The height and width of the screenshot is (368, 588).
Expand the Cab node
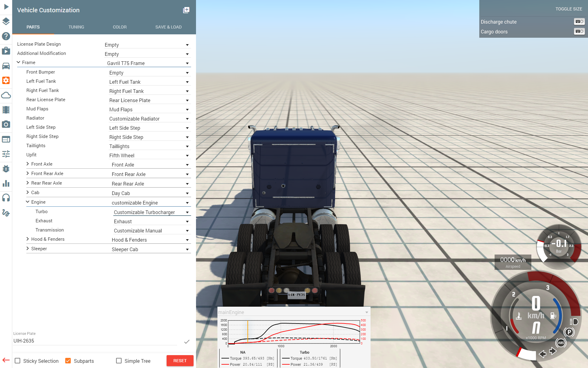[x=28, y=192]
